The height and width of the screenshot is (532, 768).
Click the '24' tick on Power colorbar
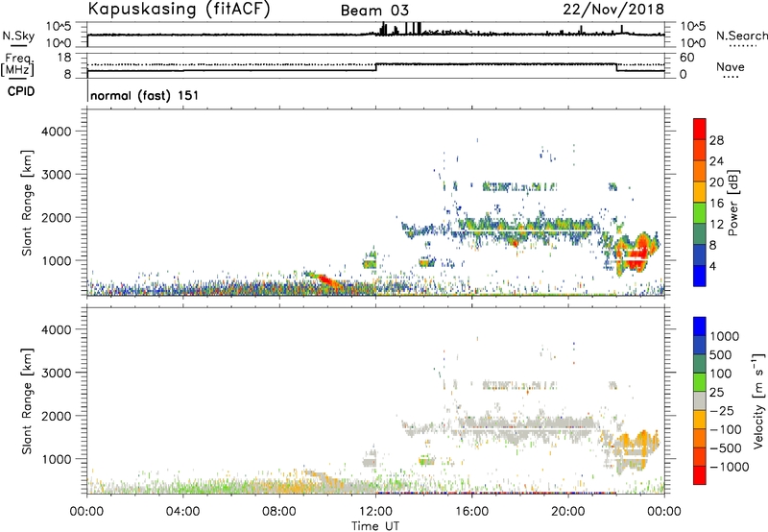716,161
